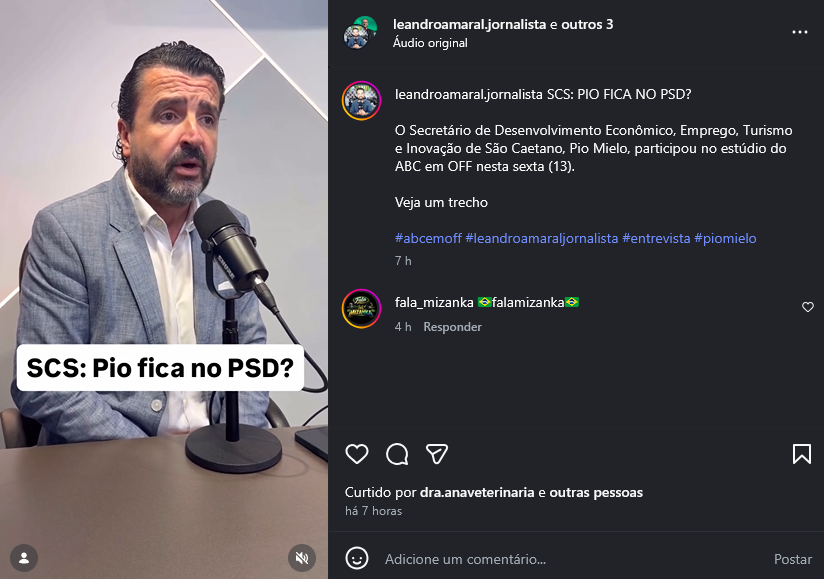
Task: Like the post with the heart icon
Action: (x=357, y=454)
